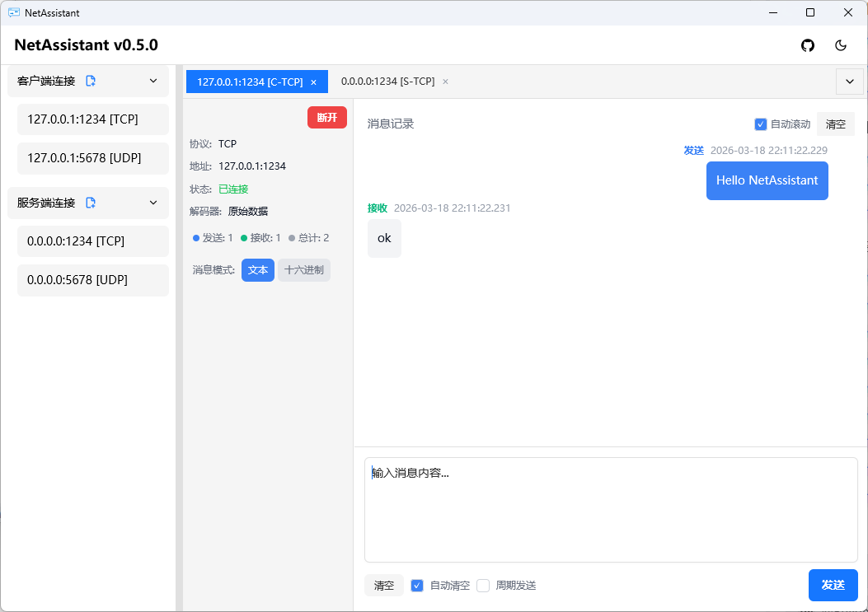Close the 127.0.0.1:1234 [C-TCP] tab
Viewport: 868px width, 612px height.
coord(313,82)
